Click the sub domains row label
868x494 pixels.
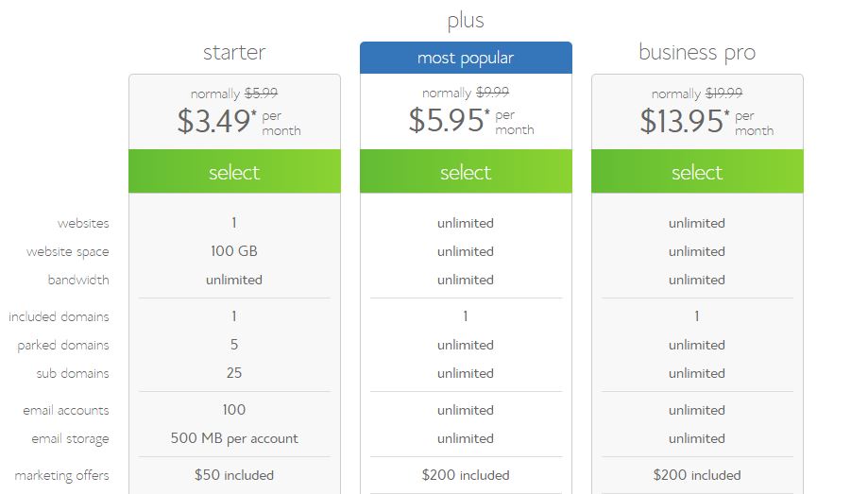(73, 373)
